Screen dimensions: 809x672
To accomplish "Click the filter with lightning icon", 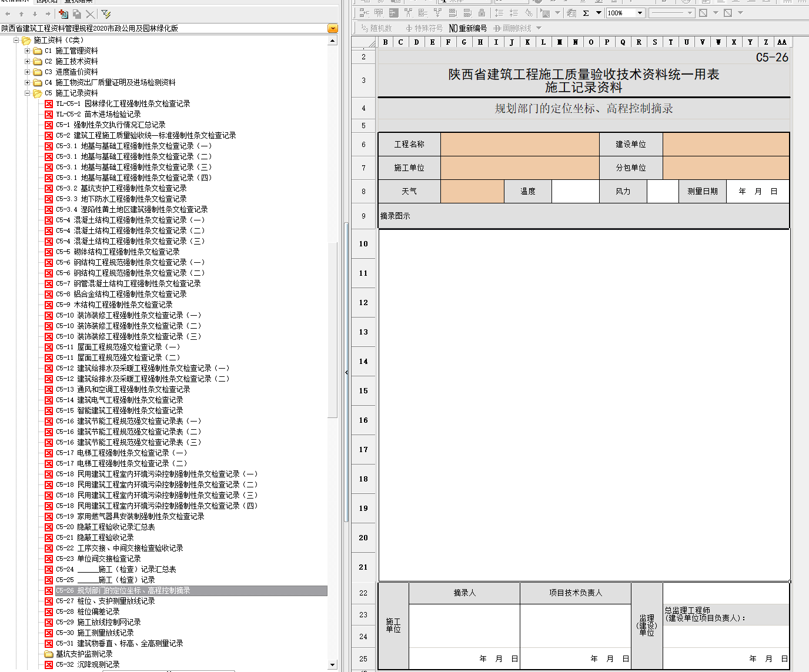I will [x=106, y=14].
